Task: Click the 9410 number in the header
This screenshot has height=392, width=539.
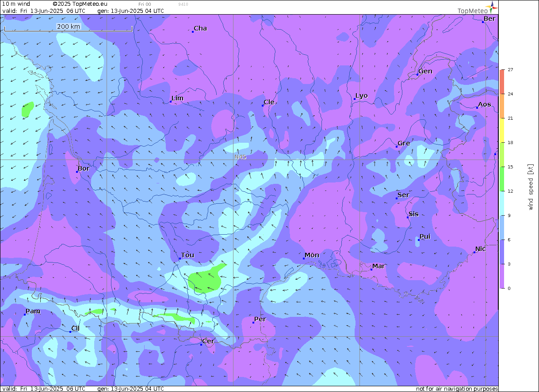Action: 183,4
